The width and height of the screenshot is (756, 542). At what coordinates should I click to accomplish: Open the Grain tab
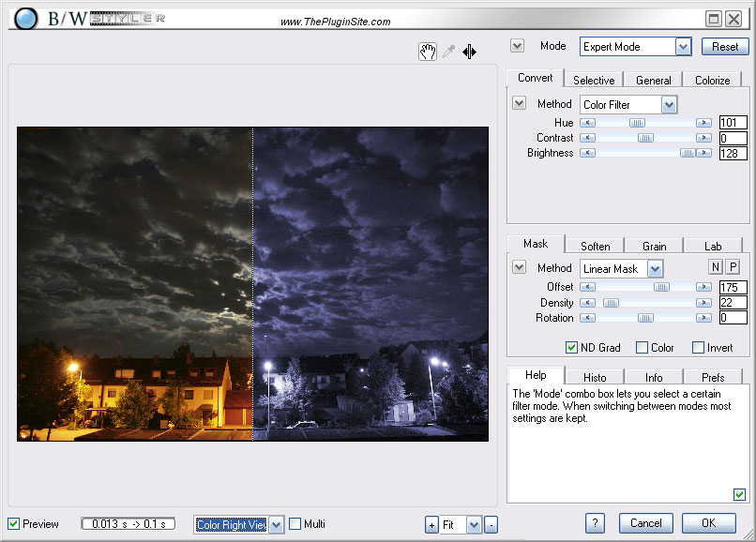tap(655, 247)
